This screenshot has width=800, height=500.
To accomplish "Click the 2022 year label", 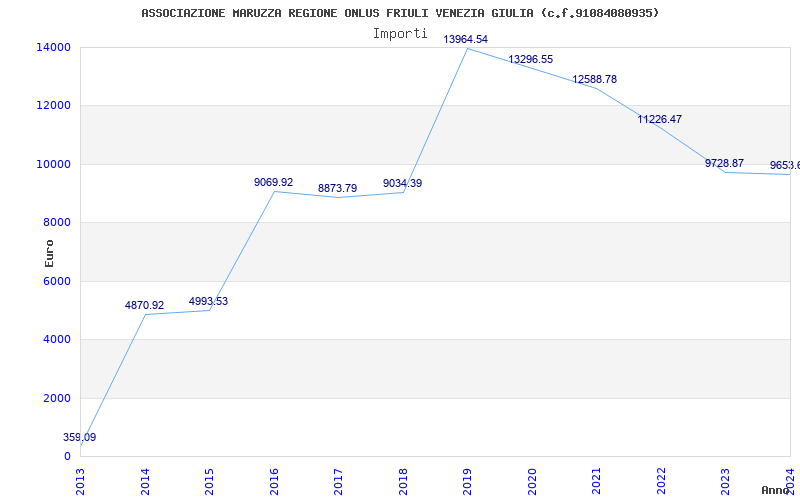I will [x=661, y=481].
